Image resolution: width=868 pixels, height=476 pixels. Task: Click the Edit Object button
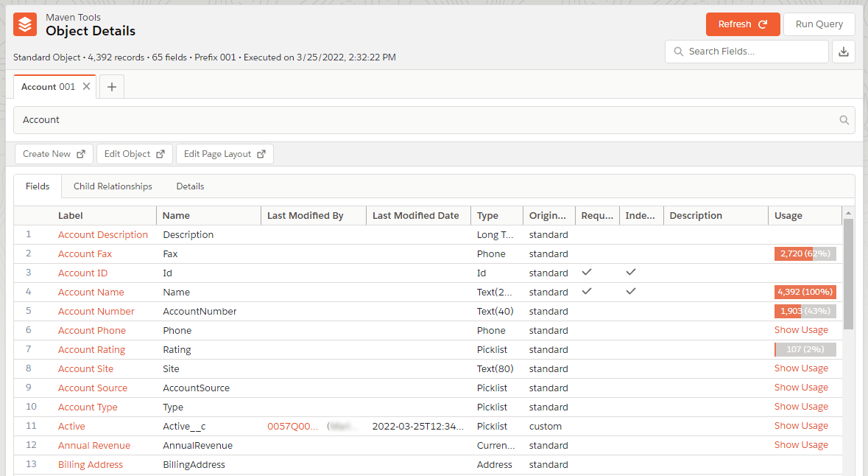tap(135, 154)
